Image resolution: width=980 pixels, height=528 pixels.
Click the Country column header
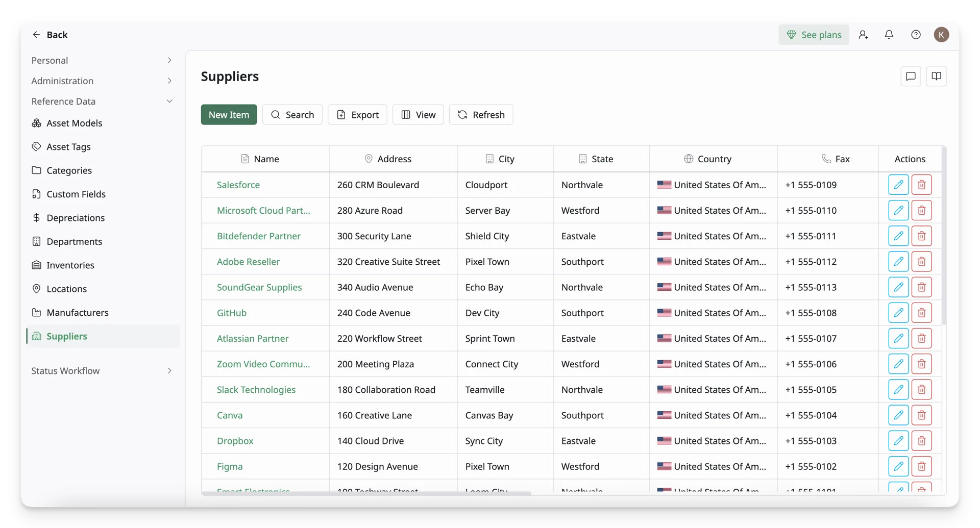(713, 159)
